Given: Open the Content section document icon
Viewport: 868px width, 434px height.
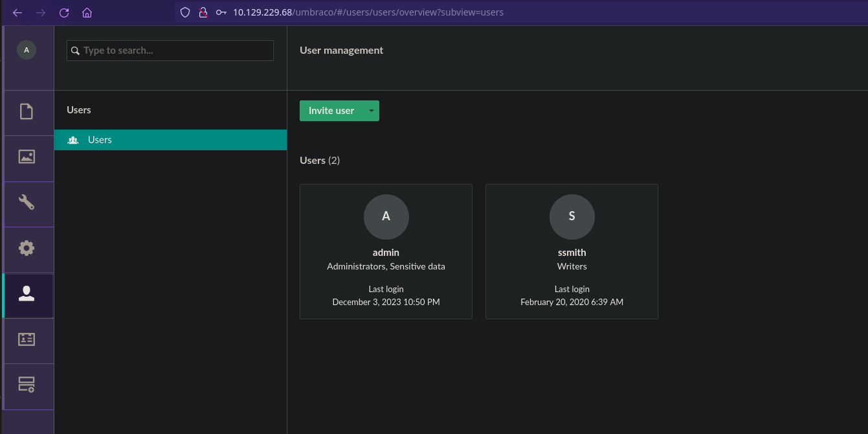Looking at the screenshot, I should [x=27, y=112].
